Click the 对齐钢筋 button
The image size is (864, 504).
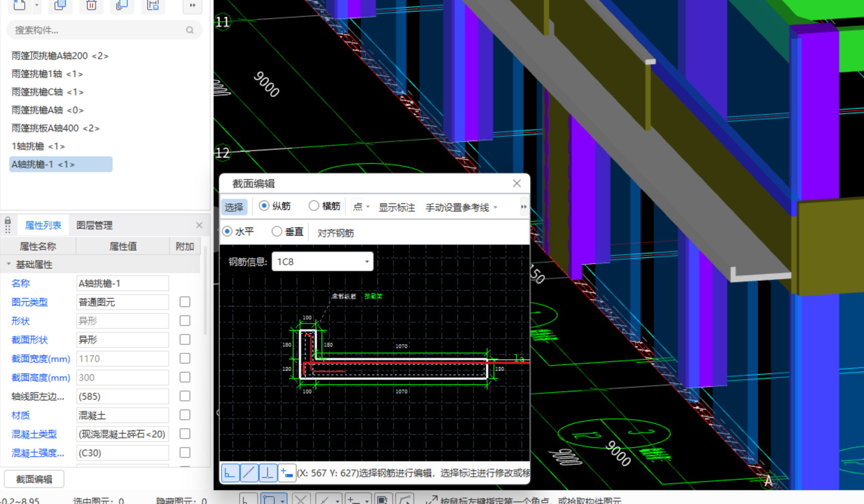[x=335, y=233]
